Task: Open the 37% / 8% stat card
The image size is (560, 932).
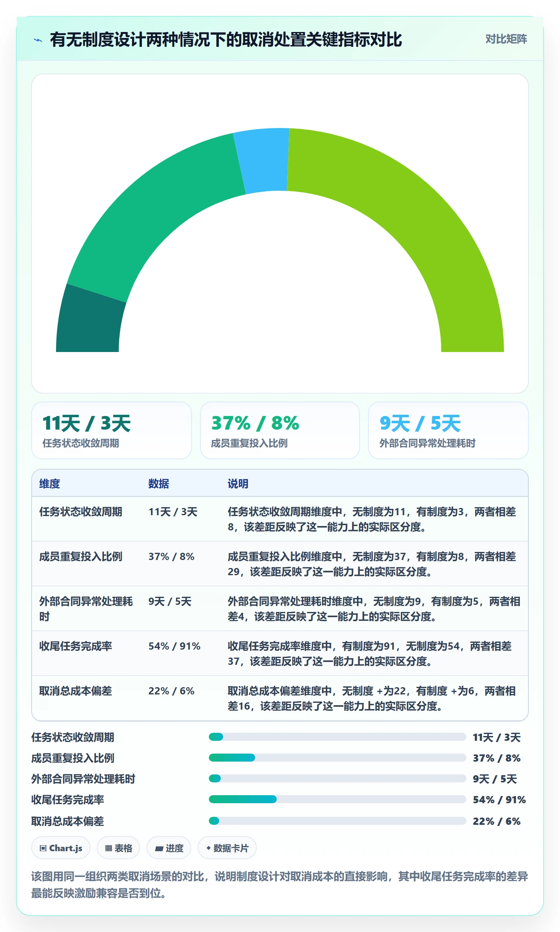Action: coord(280,430)
